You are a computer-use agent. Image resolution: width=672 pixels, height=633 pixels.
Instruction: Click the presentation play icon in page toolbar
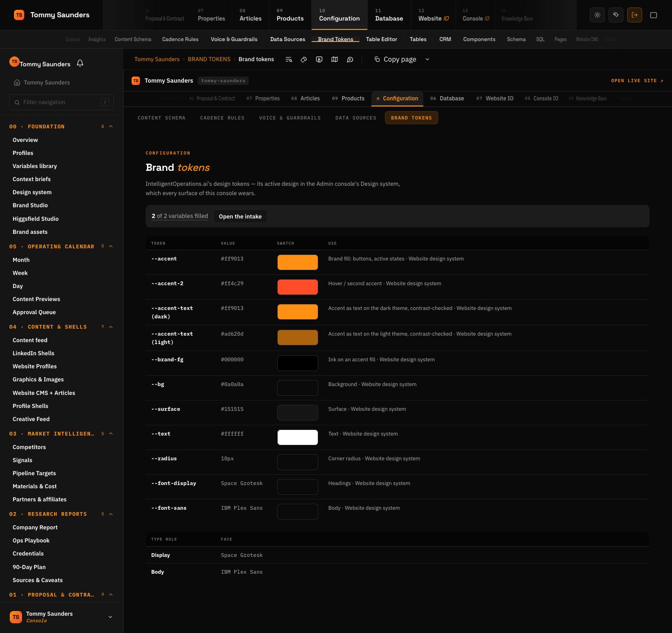click(319, 59)
